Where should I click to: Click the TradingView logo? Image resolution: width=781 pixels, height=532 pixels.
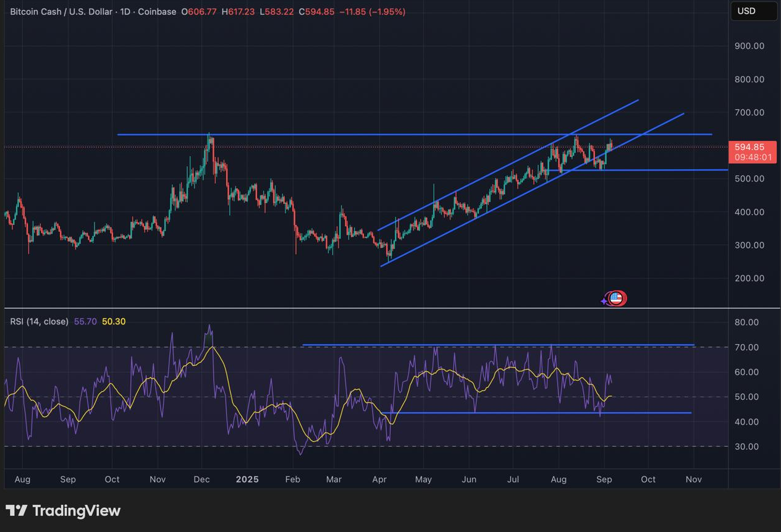point(63,511)
